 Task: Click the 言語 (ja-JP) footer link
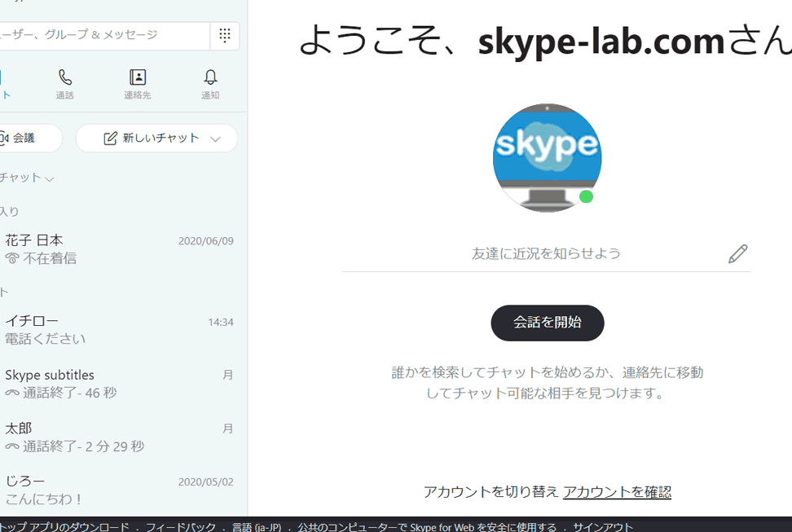click(x=257, y=527)
